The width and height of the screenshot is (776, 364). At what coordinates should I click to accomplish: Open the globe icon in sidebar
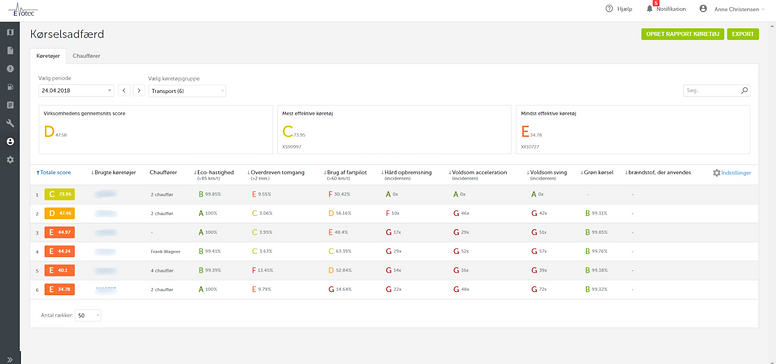(10, 69)
